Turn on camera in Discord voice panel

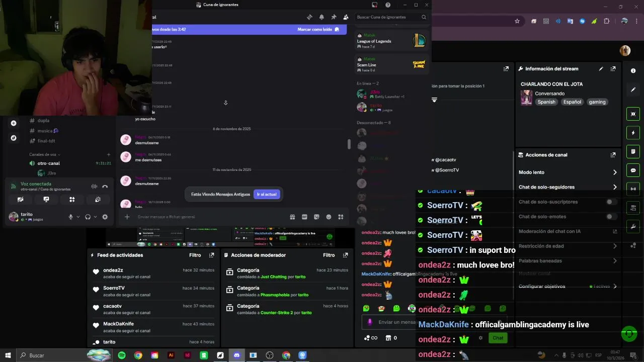(20, 200)
